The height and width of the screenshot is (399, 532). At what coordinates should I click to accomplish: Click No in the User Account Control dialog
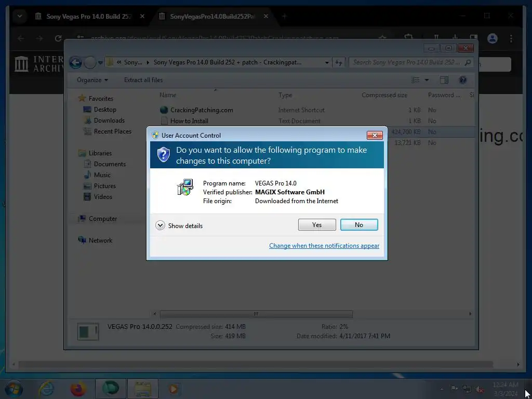point(359,224)
